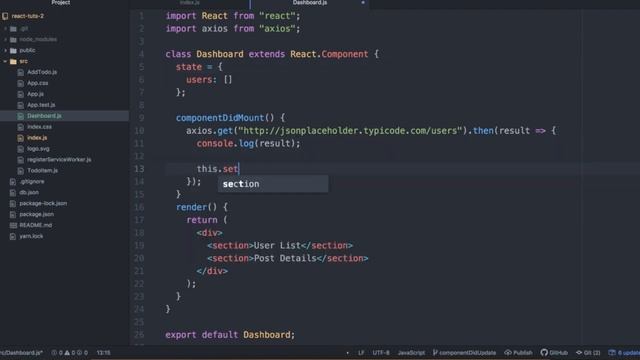Open the GitHub panel from status bar
This screenshot has width=640, height=360.
(554, 353)
